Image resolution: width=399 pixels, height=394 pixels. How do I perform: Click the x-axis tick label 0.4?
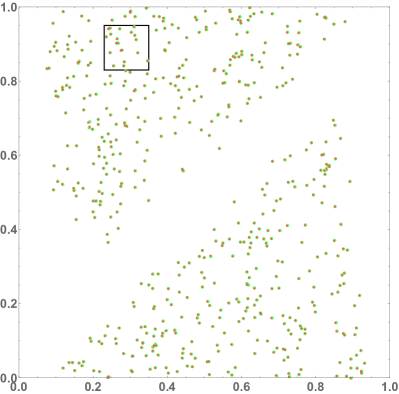pos(167,387)
